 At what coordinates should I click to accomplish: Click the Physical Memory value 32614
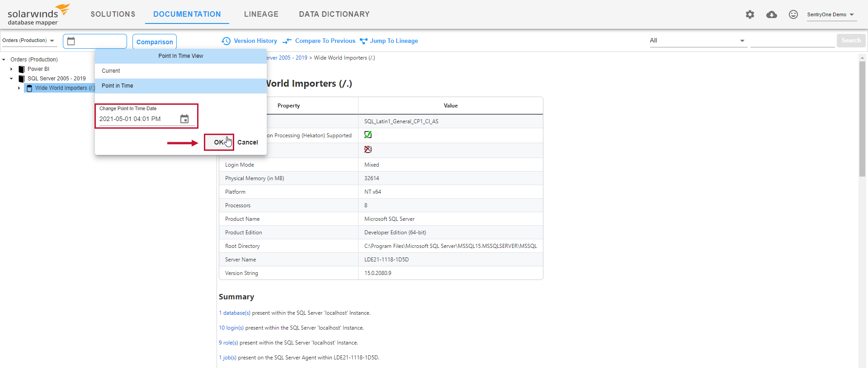[372, 178]
